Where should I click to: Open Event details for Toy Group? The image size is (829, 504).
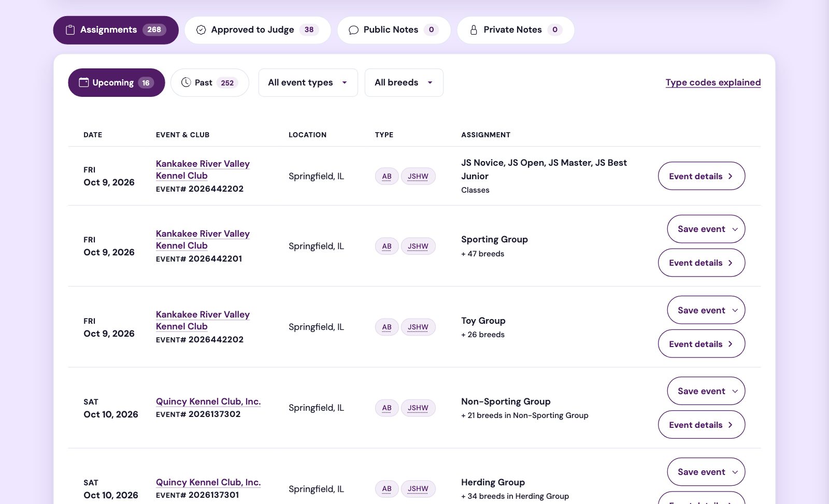(702, 344)
